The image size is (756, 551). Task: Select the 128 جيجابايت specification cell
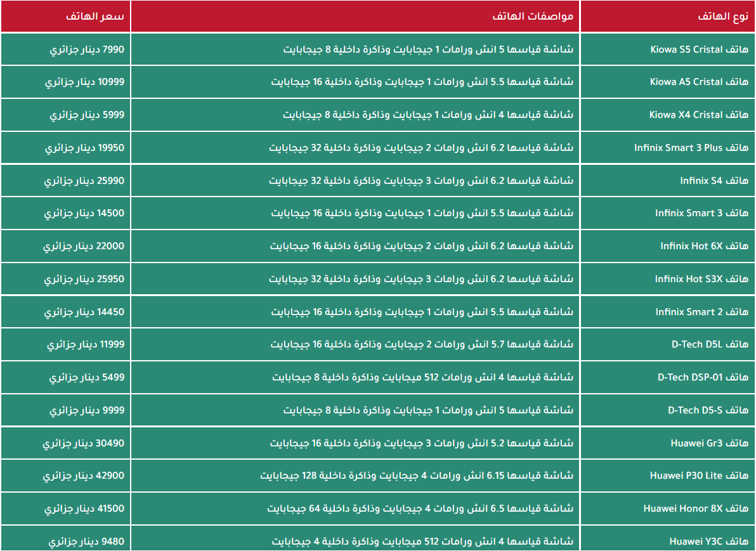pyautogui.click(x=355, y=476)
